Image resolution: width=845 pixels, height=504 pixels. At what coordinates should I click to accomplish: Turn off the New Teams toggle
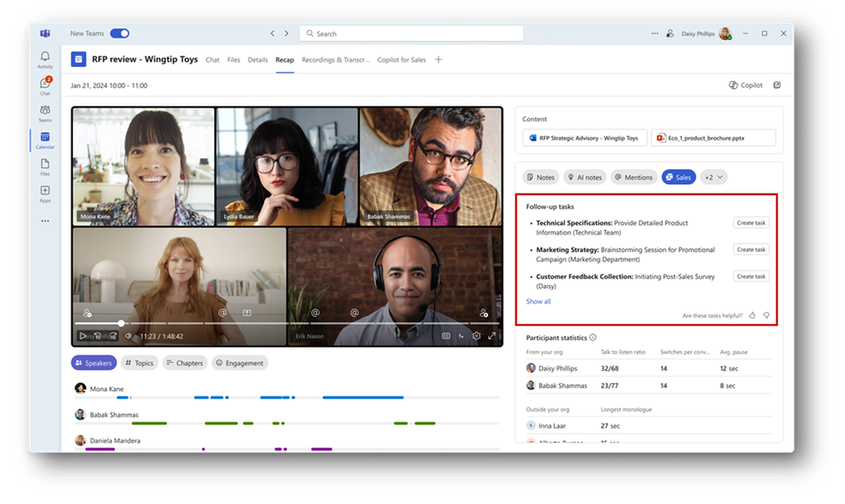pos(119,34)
